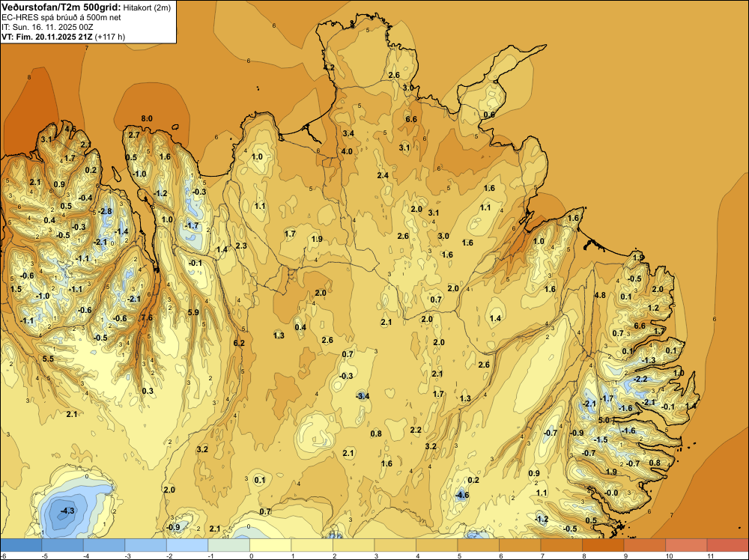Click the -4.6 cold spot value
749x560 pixels.
pos(461,495)
